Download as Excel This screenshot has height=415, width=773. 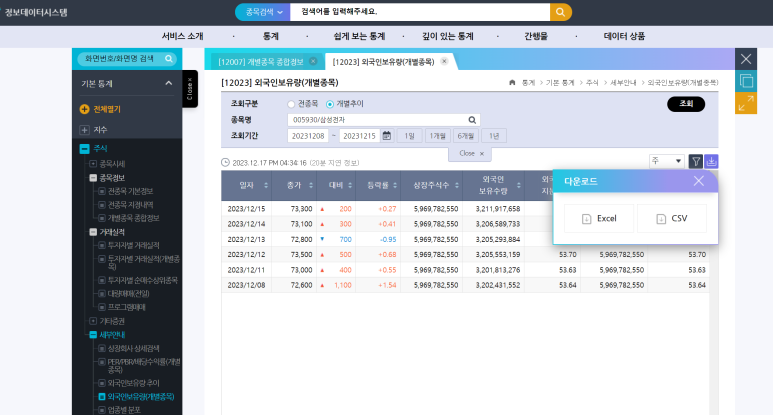point(599,218)
